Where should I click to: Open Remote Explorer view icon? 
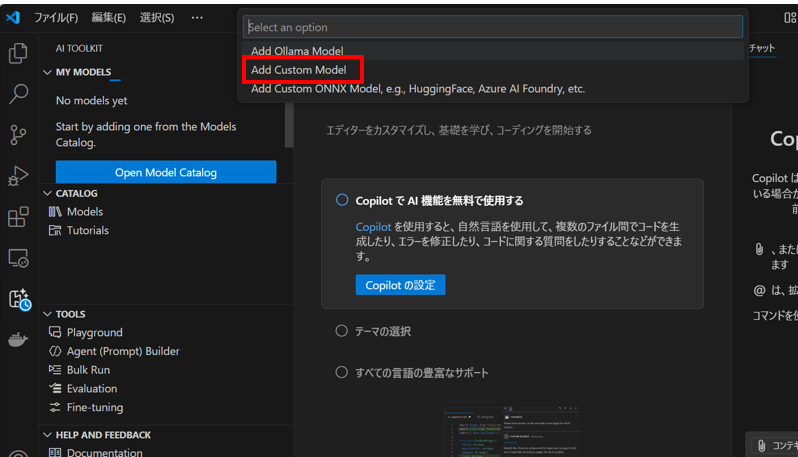(x=18, y=258)
